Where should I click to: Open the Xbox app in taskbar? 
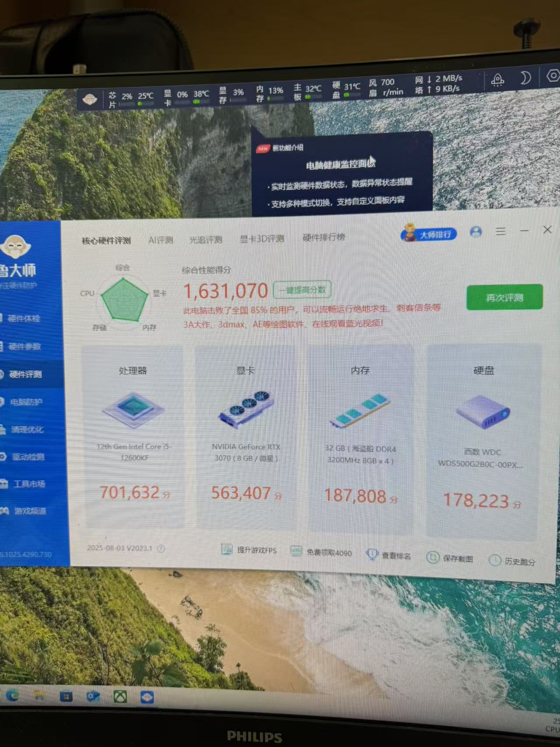point(120,696)
